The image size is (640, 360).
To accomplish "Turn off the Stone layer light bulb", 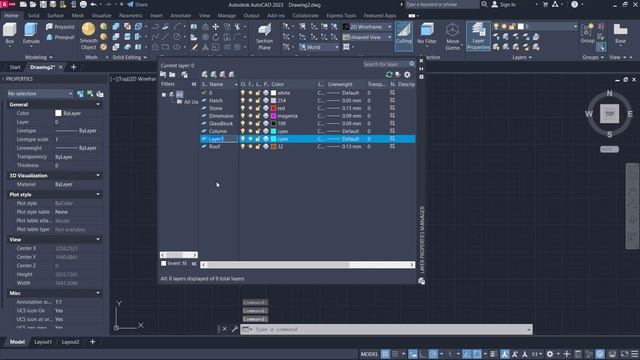I will (243, 108).
